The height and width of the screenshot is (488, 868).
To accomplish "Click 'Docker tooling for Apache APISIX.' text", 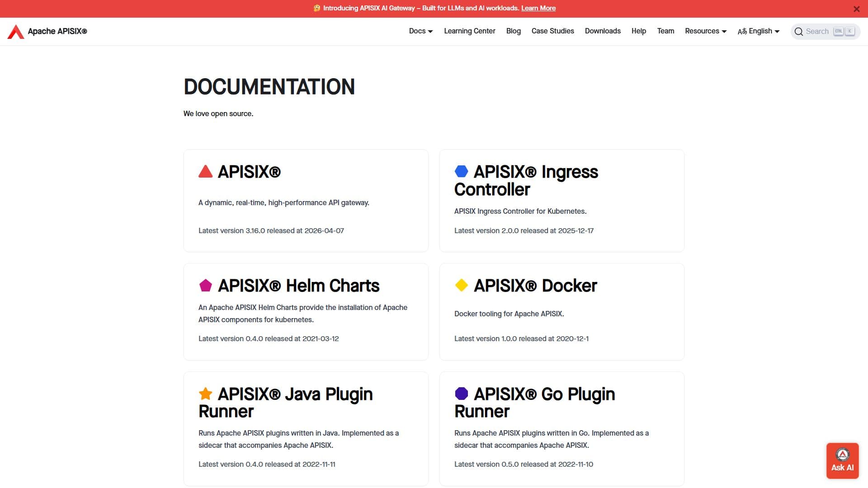I will pyautogui.click(x=509, y=314).
